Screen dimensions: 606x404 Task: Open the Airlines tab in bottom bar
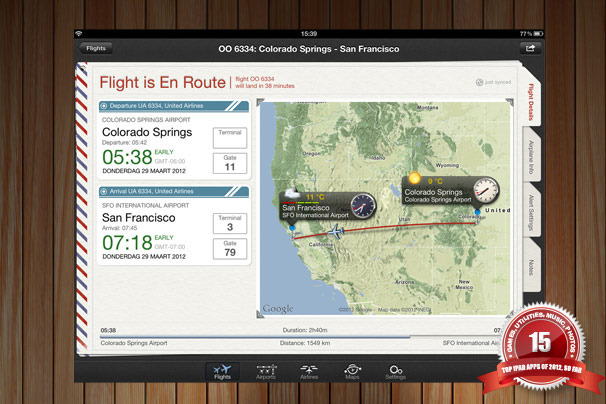click(309, 372)
